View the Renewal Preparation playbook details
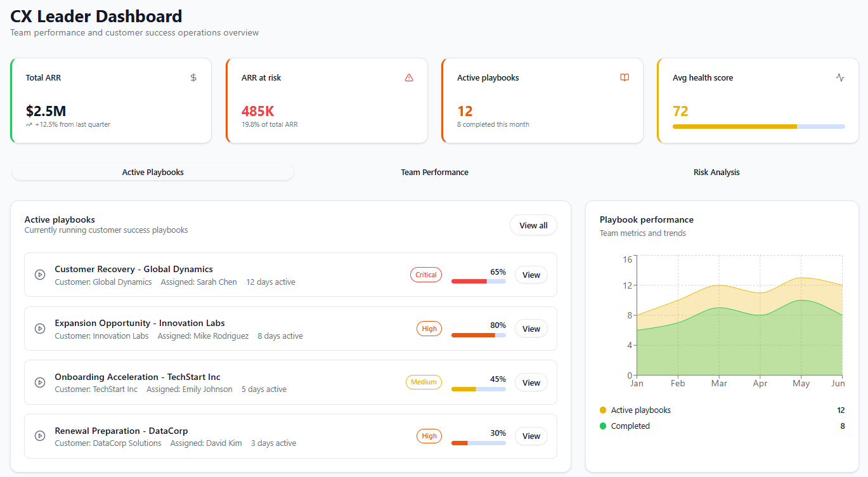 coord(531,436)
